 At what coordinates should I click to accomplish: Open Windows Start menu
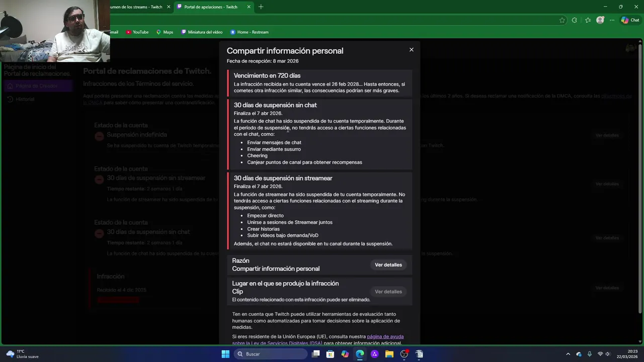[225, 354]
